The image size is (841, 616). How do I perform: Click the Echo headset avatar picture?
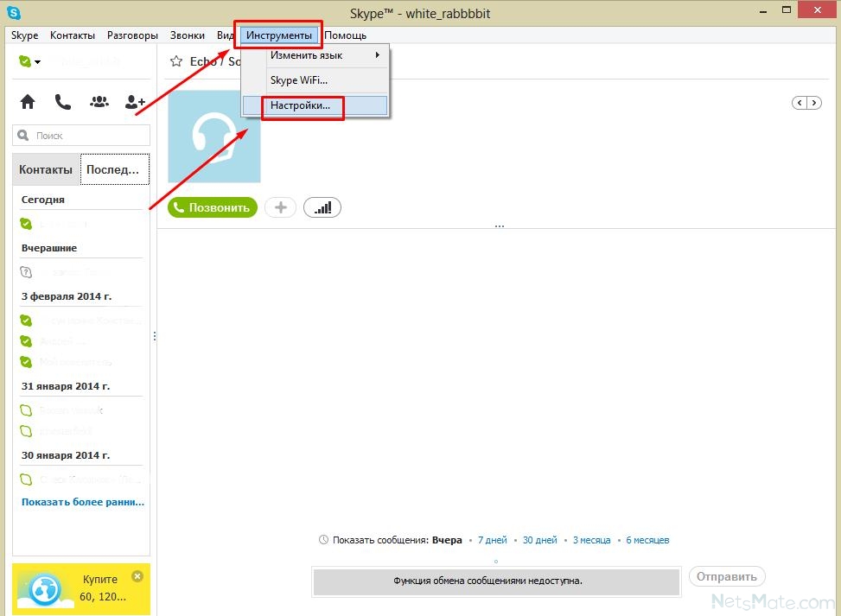coord(214,137)
